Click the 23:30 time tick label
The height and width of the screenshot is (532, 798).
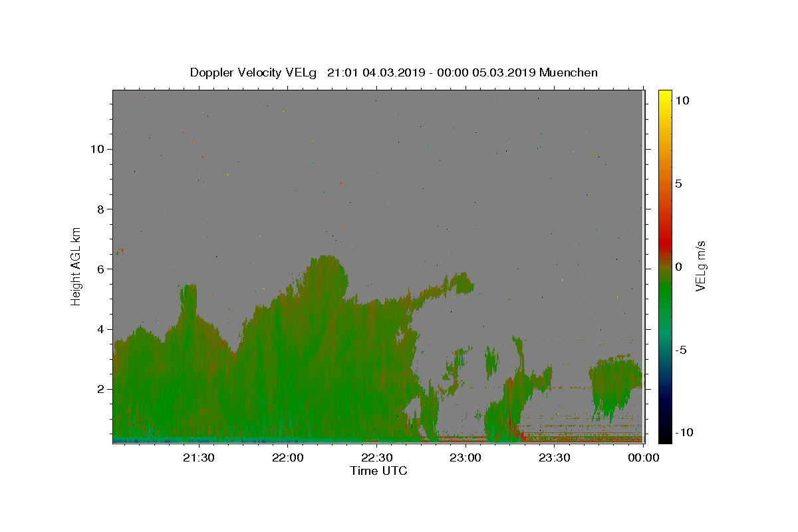click(x=555, y=458)
